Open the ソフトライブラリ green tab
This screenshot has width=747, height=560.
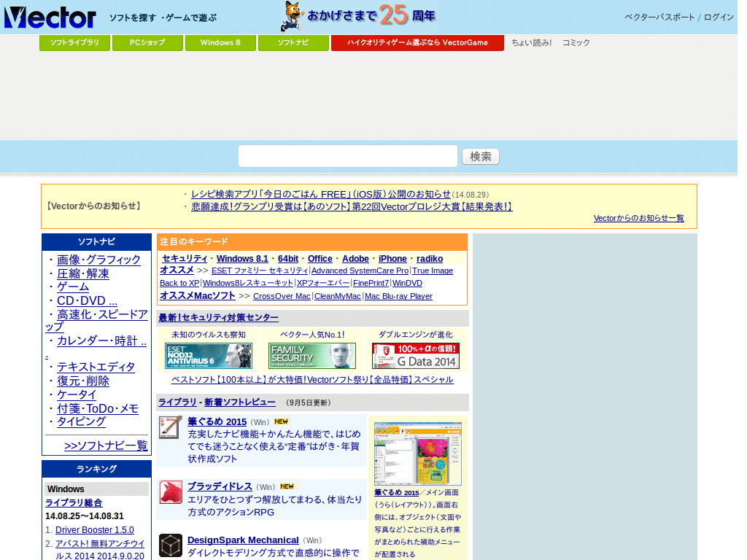75,42
